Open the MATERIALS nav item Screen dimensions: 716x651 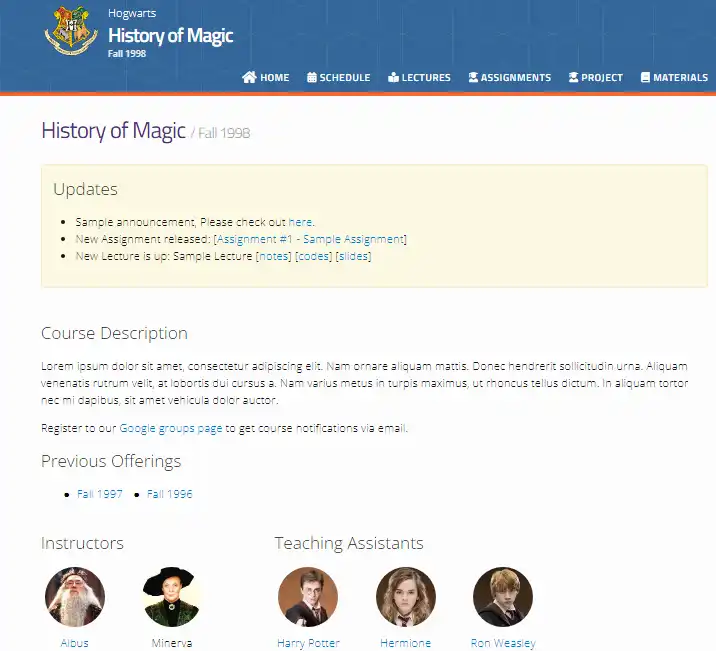tap(674, 77)
